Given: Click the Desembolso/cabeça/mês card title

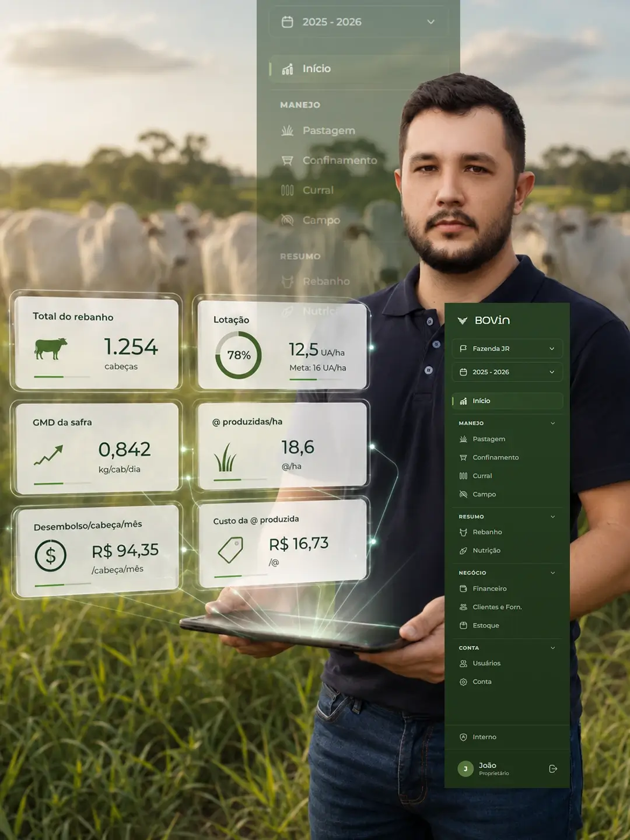Looking at the screenshot, I should tap(87, 526).
